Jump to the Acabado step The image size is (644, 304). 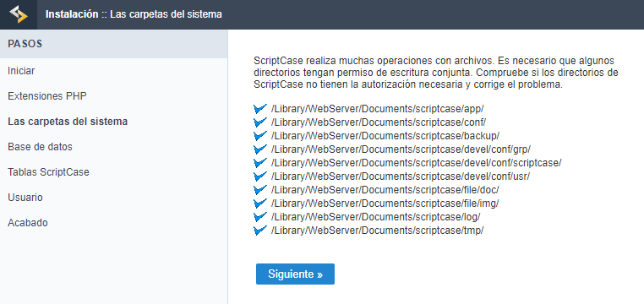tap(28, 223)
